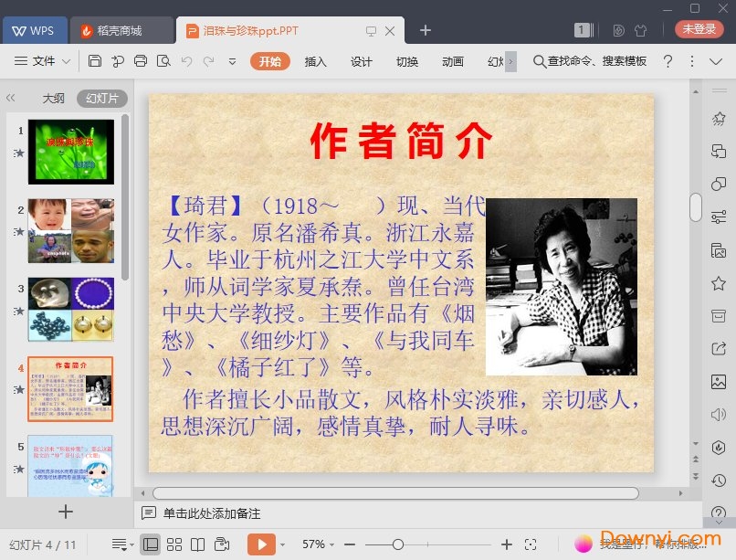
Task: Open the slide sorter view icon
Action: 174,544
